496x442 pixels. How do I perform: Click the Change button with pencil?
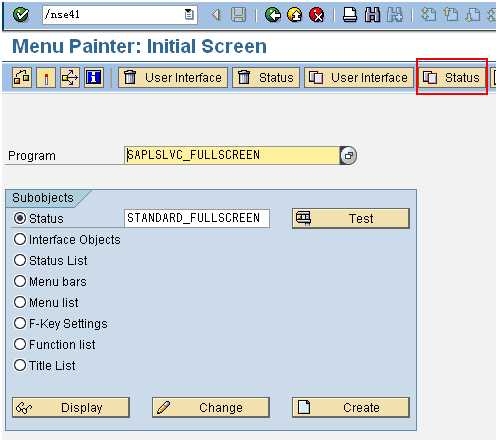coord(210,407)
